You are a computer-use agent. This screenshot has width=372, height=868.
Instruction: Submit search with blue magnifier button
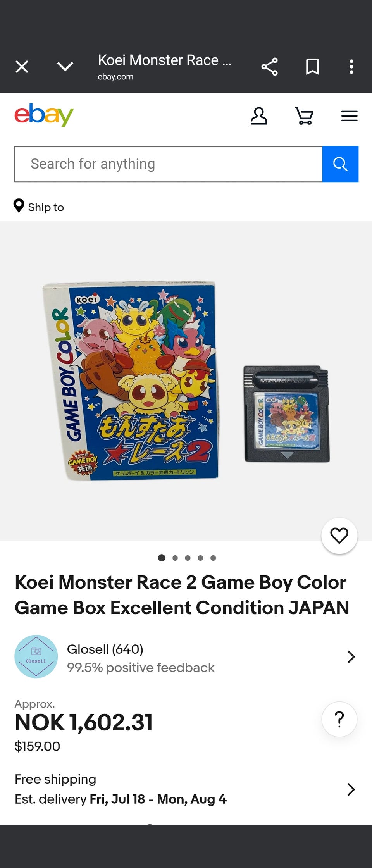pos(340,164)
